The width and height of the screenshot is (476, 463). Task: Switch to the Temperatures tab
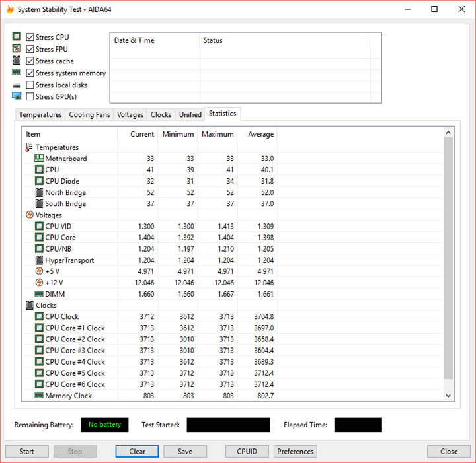coord(40,115)
